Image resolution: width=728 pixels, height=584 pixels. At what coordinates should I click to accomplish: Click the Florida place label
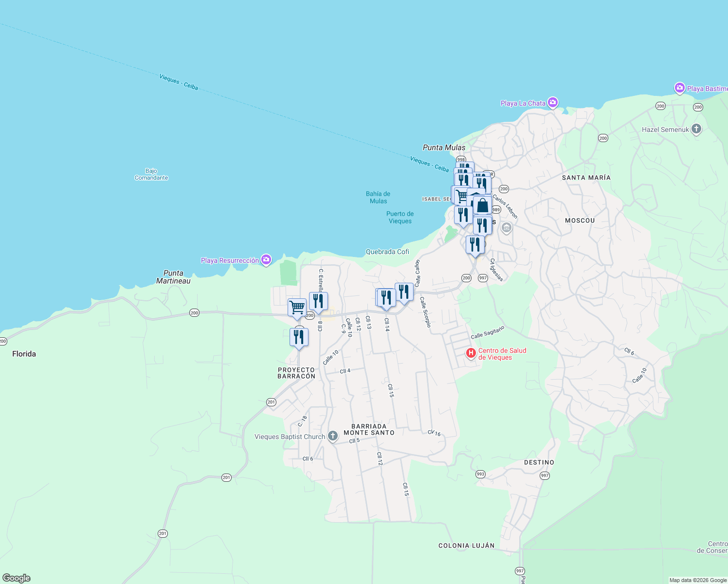tap(24, 354)
